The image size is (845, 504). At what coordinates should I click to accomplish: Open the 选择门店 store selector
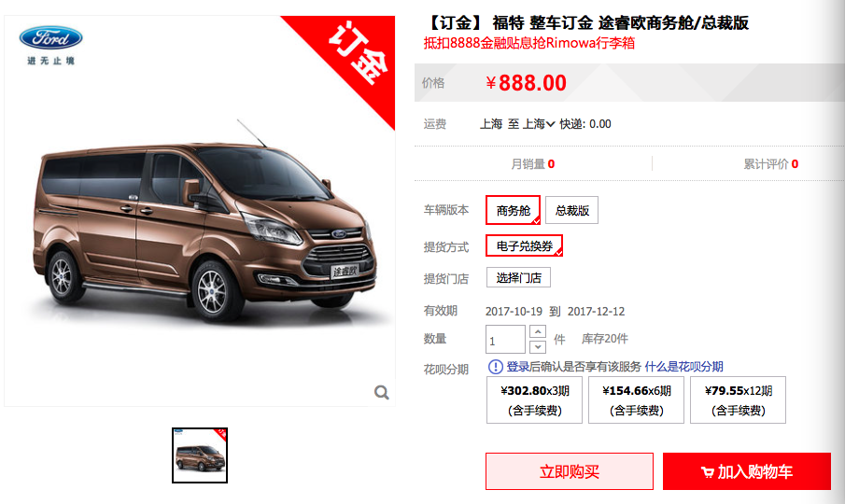click(x=518, y=277)
